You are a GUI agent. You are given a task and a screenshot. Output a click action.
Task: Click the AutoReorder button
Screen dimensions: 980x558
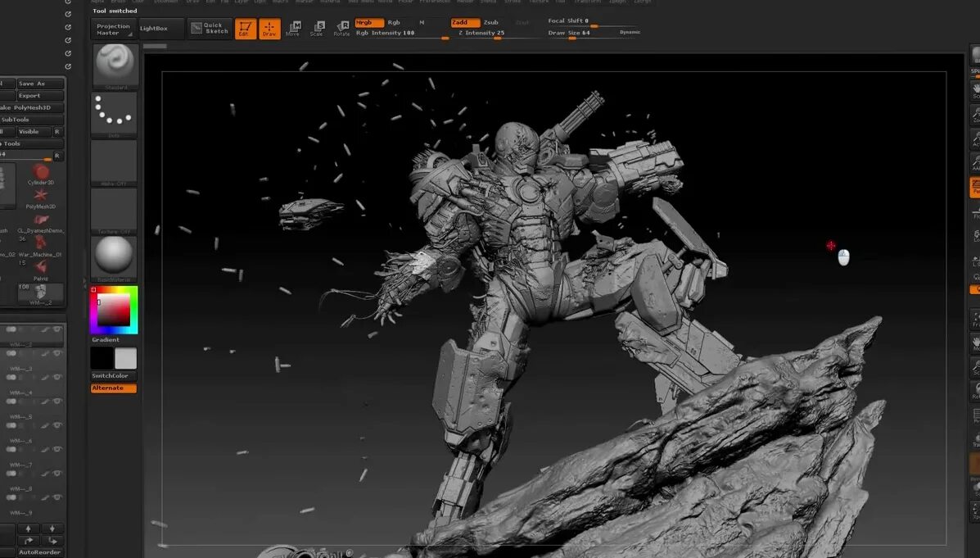pos(41,552)
